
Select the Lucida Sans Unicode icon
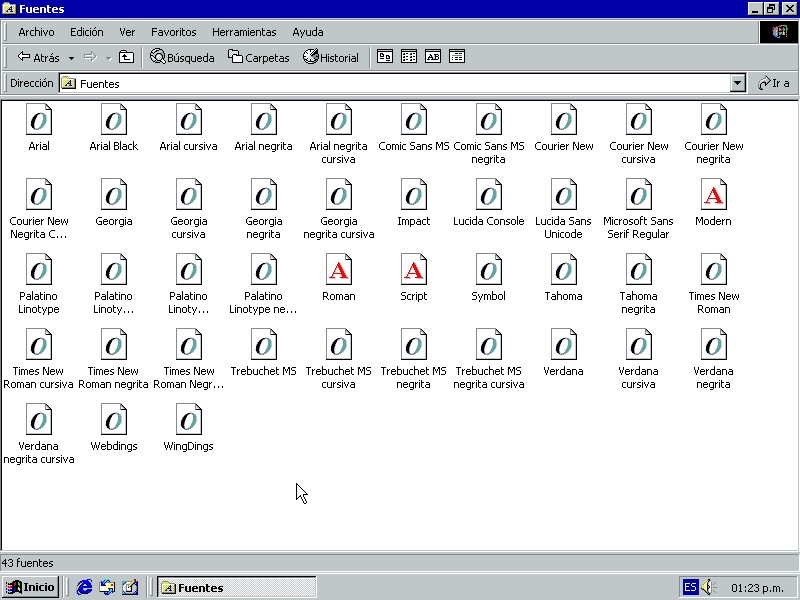point(564,194)
